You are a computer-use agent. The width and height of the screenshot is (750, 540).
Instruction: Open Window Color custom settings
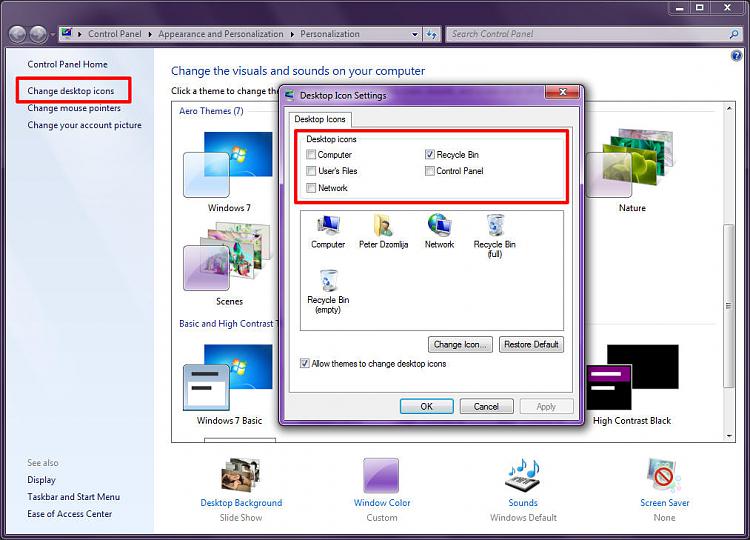coord(381,475)
